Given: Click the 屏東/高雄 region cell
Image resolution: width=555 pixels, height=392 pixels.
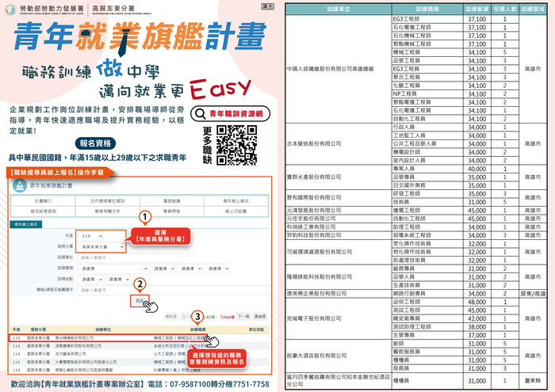Looking at the screenshot, I should pyautogui.click(x=533, y=294).
